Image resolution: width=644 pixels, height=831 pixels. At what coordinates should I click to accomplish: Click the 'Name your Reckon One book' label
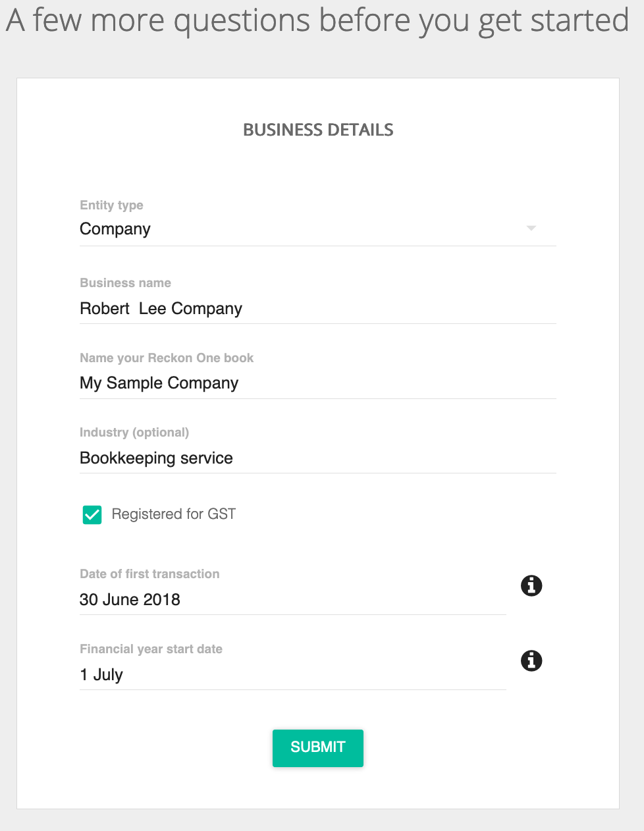167,358
